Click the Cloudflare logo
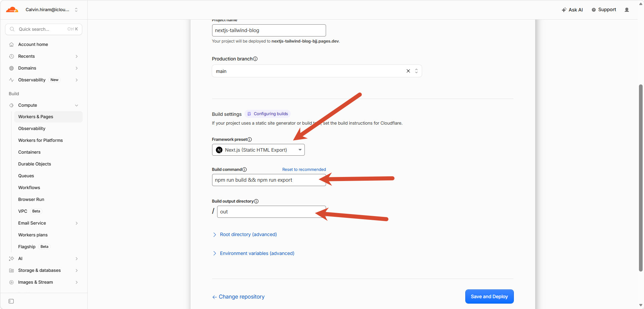 12,10
